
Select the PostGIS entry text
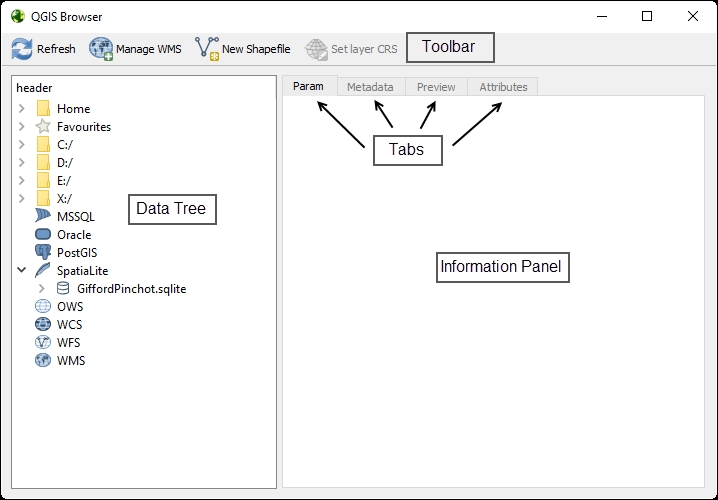(x=77, y=252)
